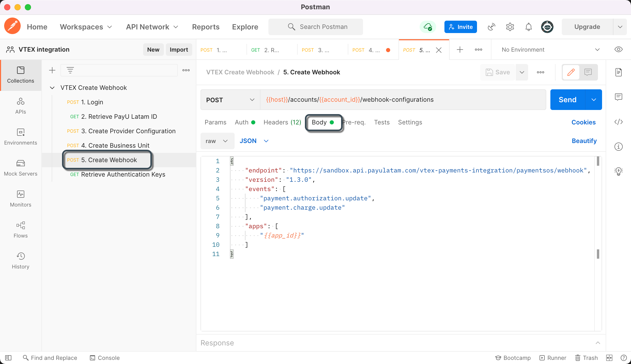Open the Monitors sidebar panel
Image resolution: width=631 pixels, height=364 pixels.
(x=21, y=199)
